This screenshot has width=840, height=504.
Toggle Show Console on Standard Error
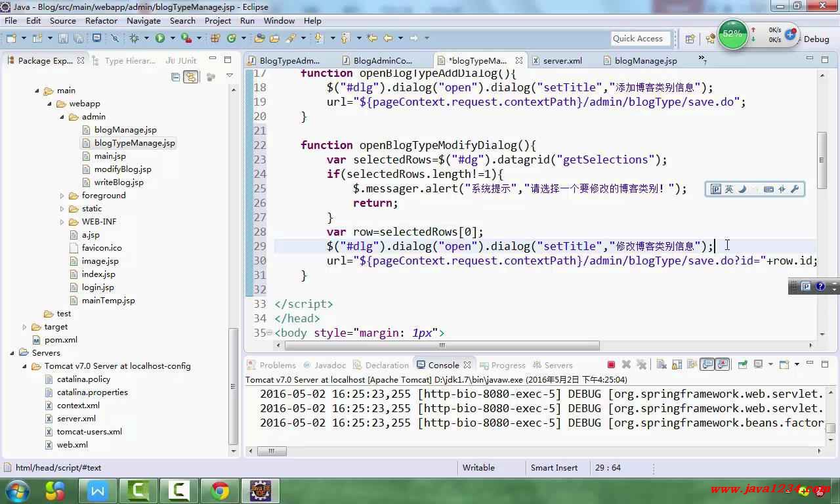pyautogui.click(x=722, y=364)
